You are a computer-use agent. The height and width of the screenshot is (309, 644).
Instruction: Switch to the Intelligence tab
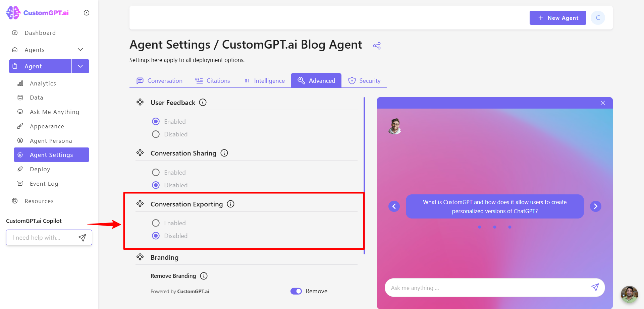pyautogui.click(x=264, y=81)
